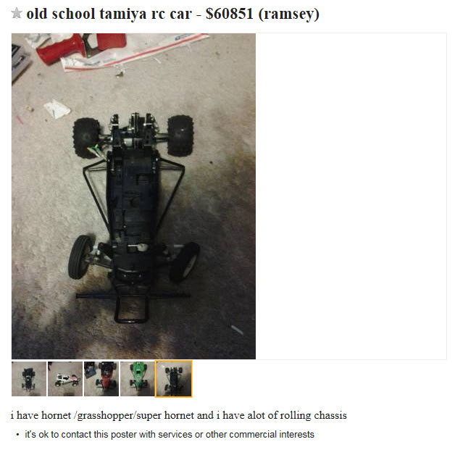This screenshot has width=476, height=455.
Task: Open the first thumbnail of black chassis
Action: tap(29, 378)
